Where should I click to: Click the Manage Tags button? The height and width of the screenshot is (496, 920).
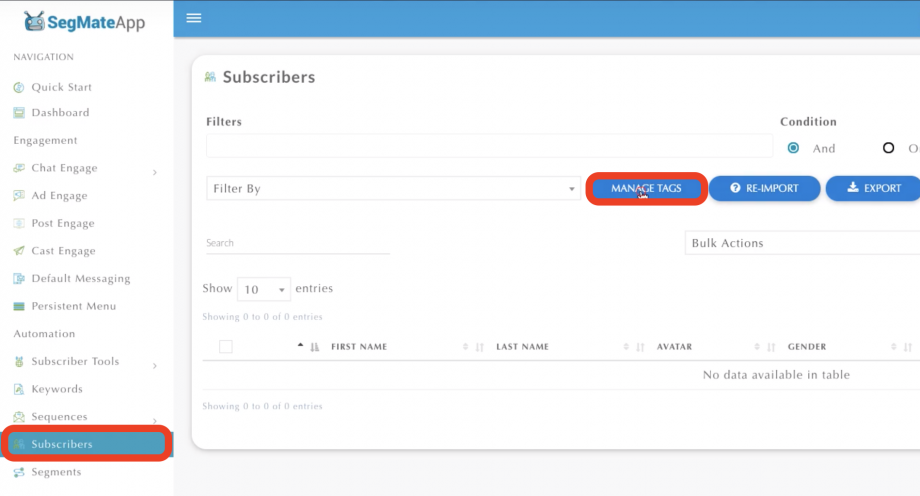pyautogui.click(x=646, y=188)
